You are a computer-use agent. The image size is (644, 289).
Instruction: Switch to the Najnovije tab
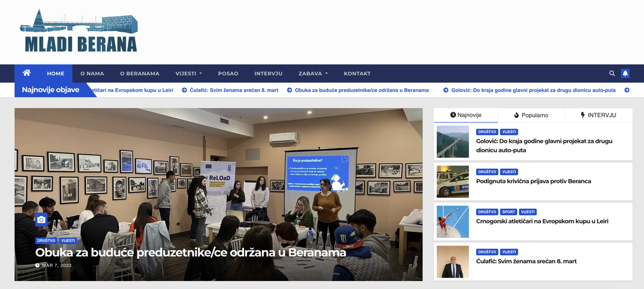[x=466, y=115]
